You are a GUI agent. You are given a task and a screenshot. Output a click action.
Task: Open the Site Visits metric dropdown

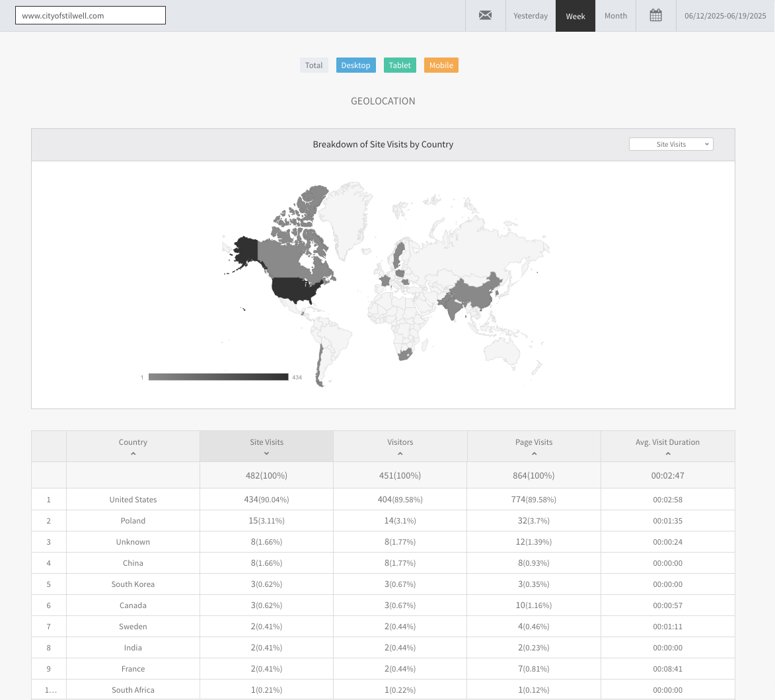(671, 144)
